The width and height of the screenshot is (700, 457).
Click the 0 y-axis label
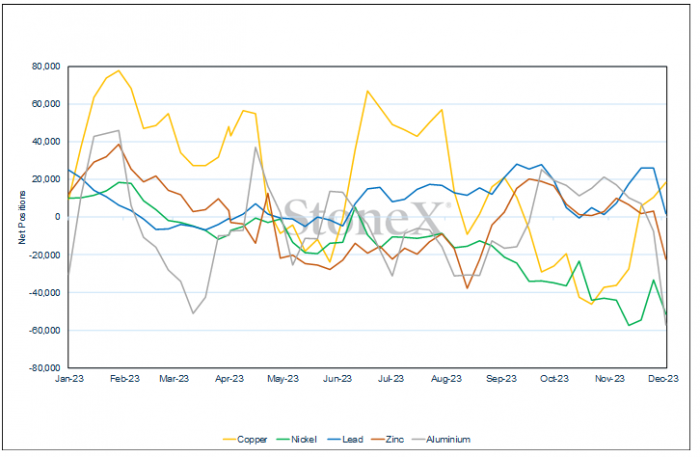tap(58, 217)
